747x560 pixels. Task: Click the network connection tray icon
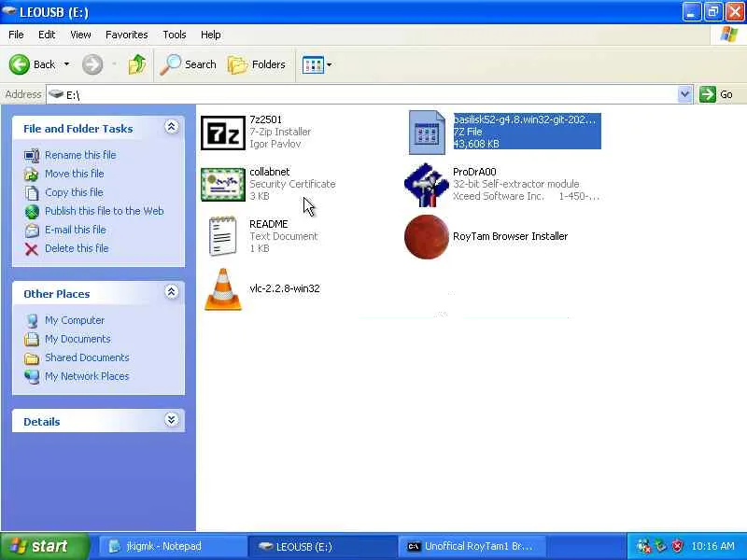pos(643,546)
